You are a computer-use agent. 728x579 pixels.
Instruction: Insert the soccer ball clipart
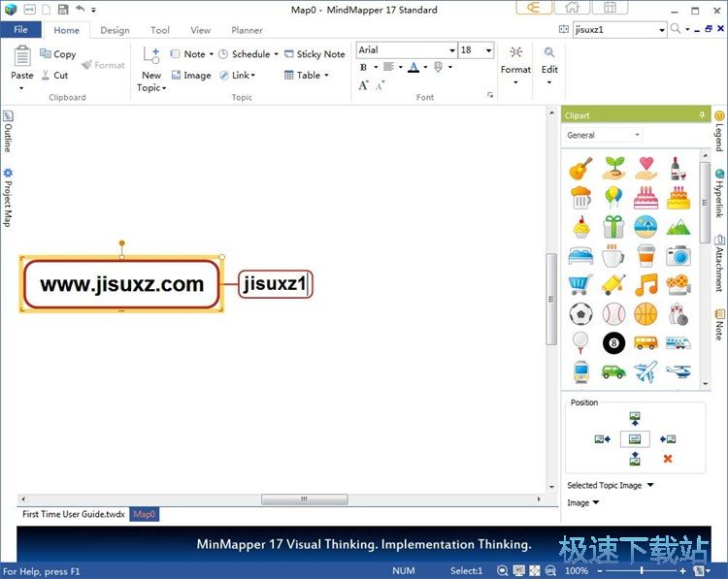[x=580, y=314]
